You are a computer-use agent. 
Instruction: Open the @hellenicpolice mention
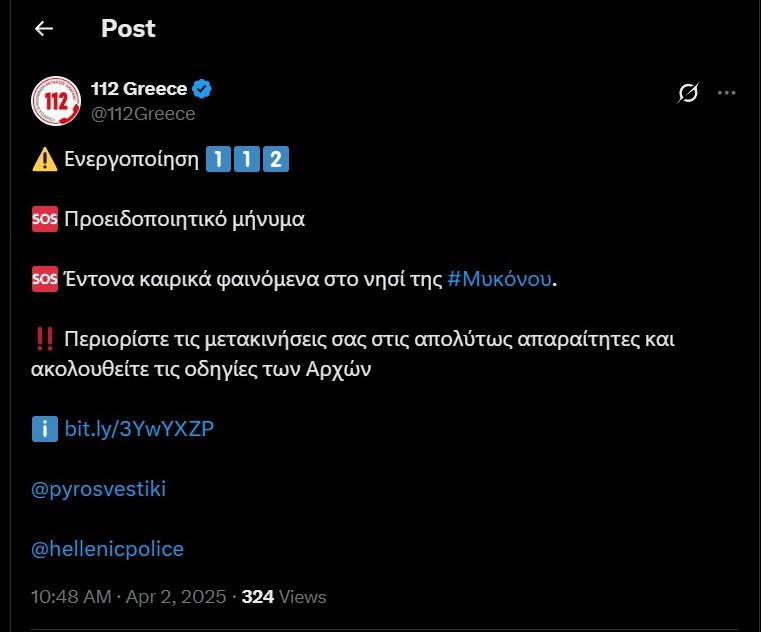(x=107, y=549)
